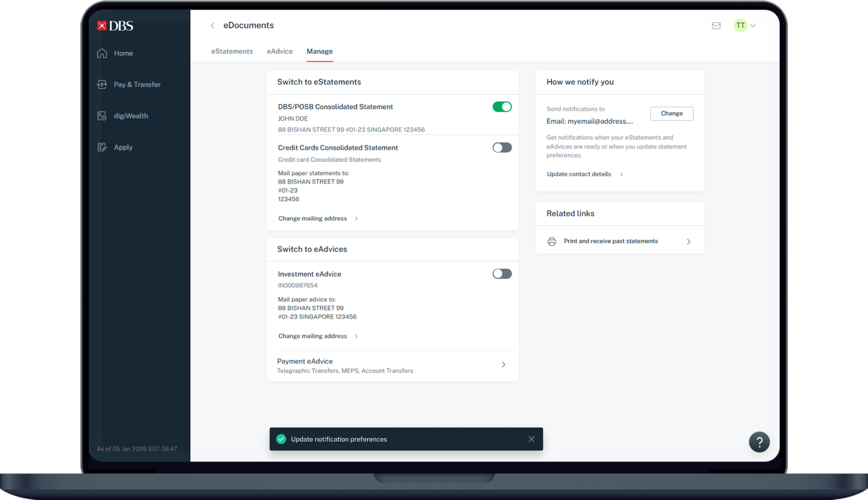Switch to the eAdvice tab

click(x=280, y=51)
